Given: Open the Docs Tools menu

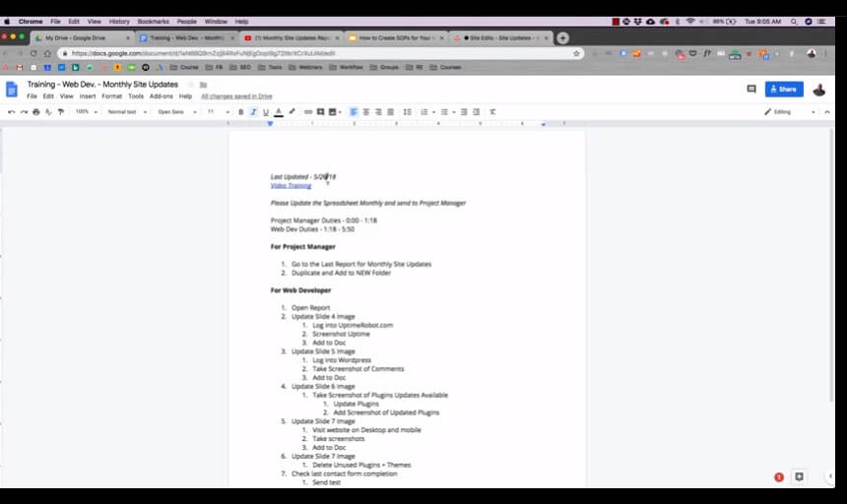Looking at the screenshot, I should pyautogui.click(x=136, y=96).
